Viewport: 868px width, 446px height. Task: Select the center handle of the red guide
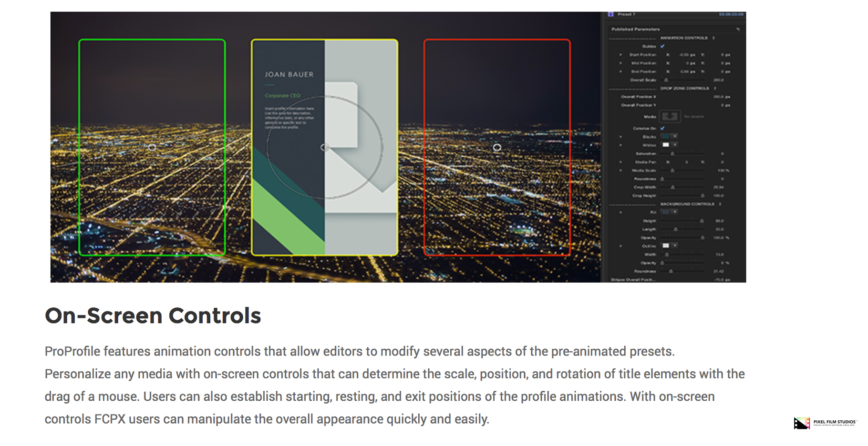tap(497, 148)
